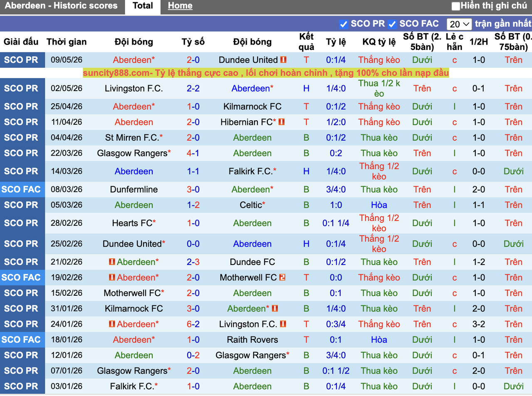Click red card icon before Aberdeen on 19/02/26
This screenshot has width=532, height=396.
tap(112, 277)
